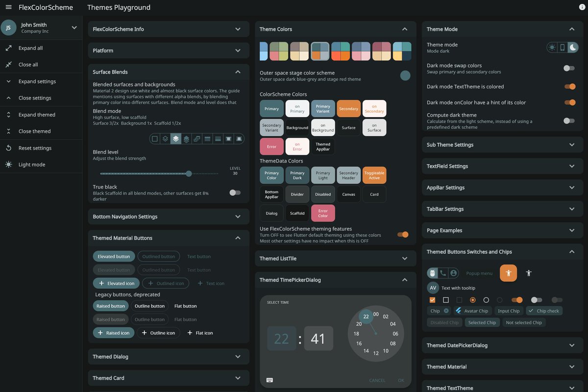Toggle the orange switch beside the radios

pos(517,300)
